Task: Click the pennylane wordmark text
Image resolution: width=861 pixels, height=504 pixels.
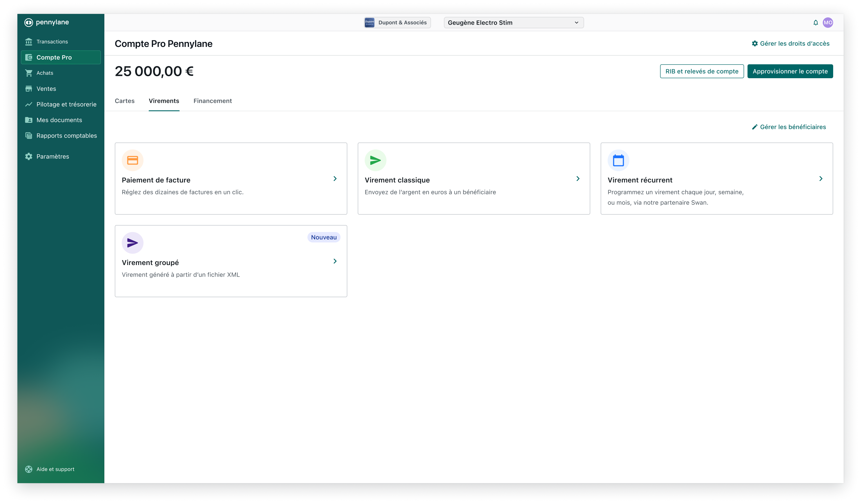Action: [x=52, y=22]
